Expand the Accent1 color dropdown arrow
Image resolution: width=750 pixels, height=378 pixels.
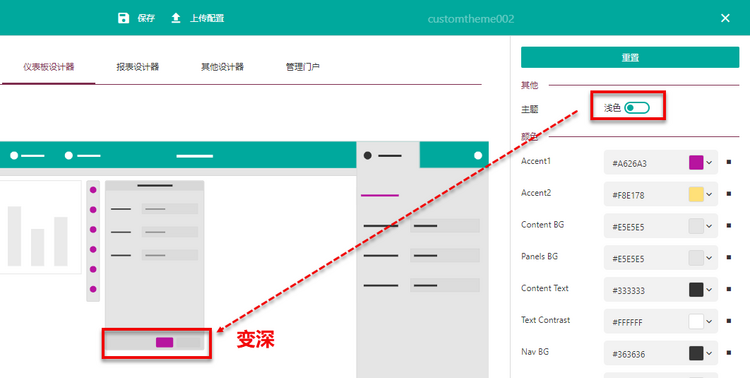pos(709,163)
